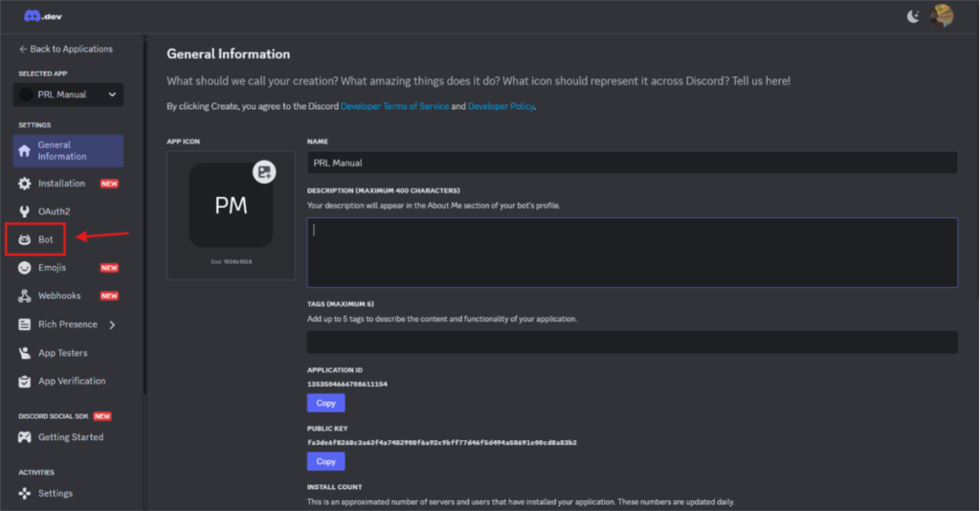The image size is (980, 511).
Task: Click the General Information home icon
Action: coord(24,150)
